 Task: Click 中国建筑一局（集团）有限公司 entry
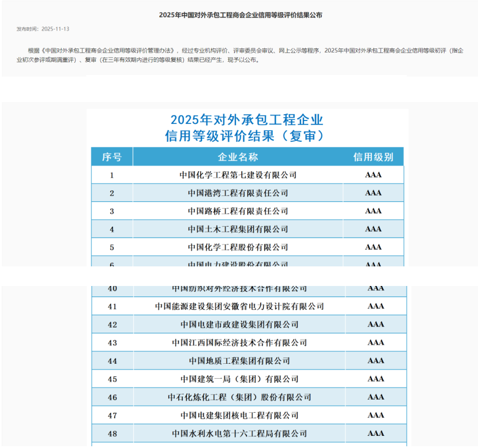click(240, 379)
